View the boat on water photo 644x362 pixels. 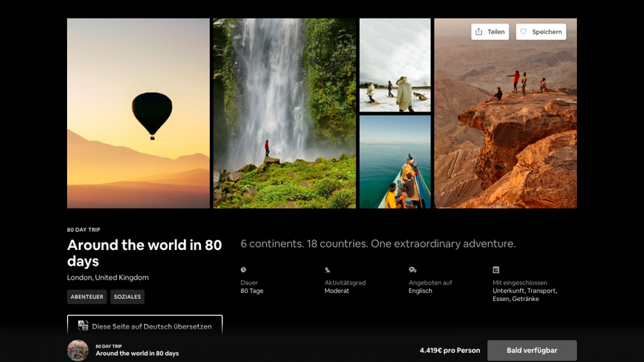tap(395, 161)
